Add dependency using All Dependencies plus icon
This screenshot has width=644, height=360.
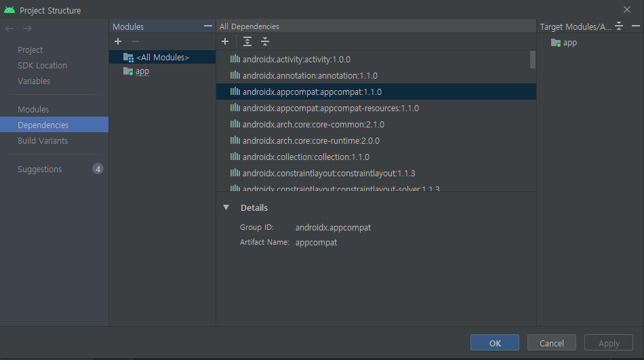pos(225,41)
